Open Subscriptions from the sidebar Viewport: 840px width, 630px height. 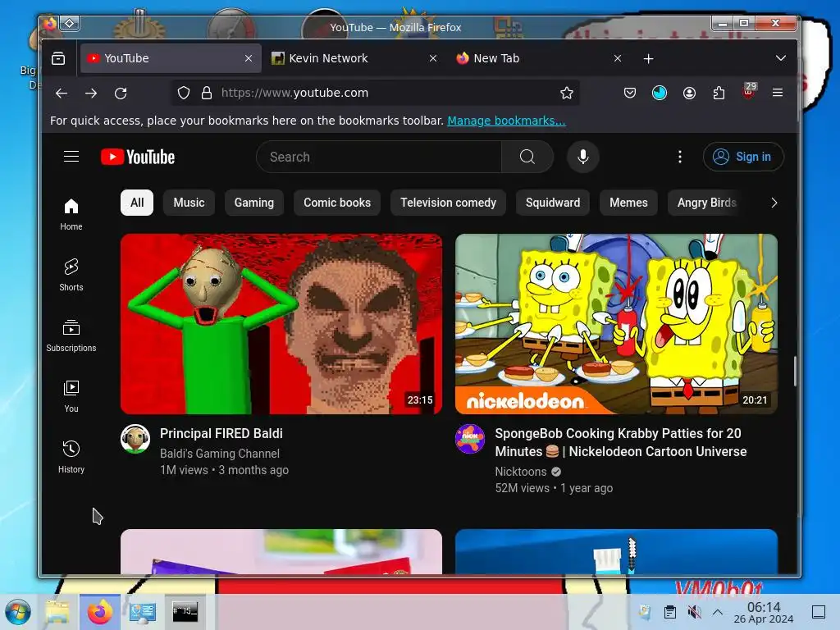tap(71, 336)
